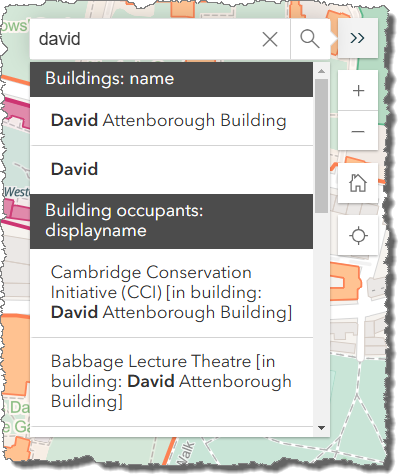399x474 pixels.
Task: Choose the 'David' building suggestion
Action: 172,170
